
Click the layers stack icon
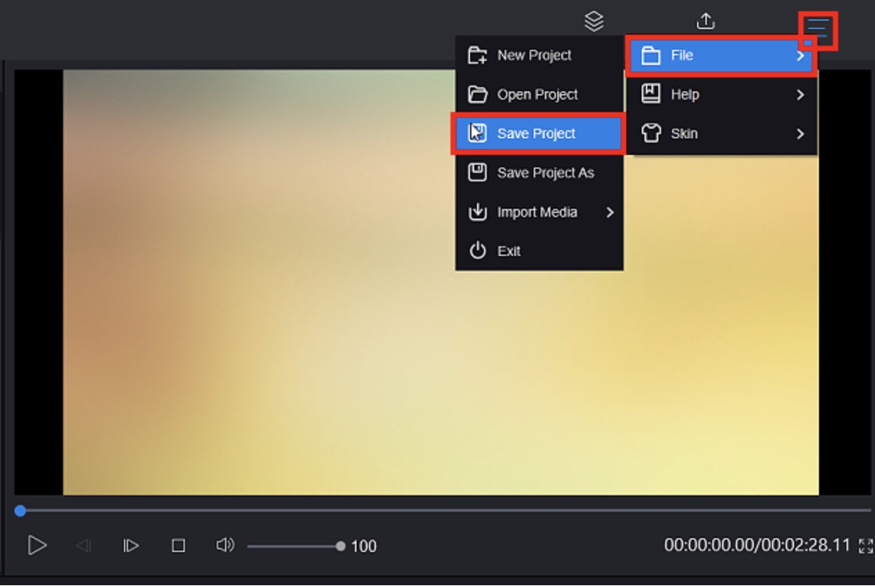pyautogui.click(x=594, y=21)
